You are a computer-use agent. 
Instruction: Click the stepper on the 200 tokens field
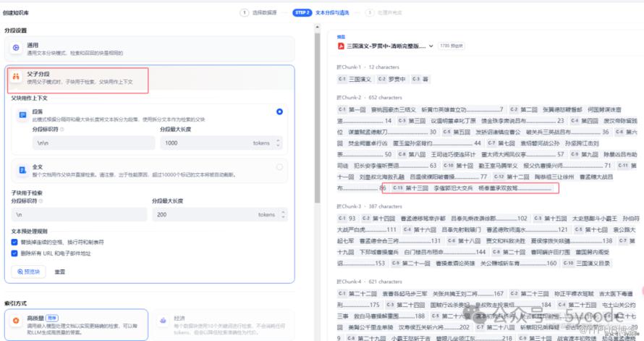click(x=283, y=214)
